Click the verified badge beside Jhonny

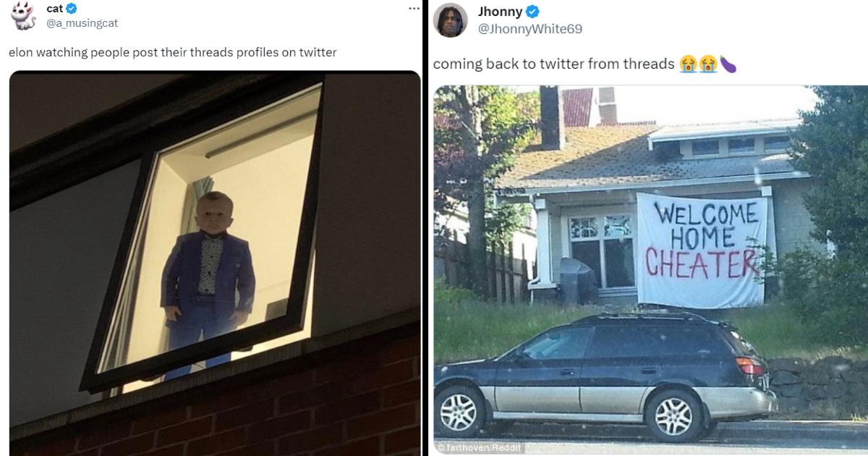coord(533,12)
